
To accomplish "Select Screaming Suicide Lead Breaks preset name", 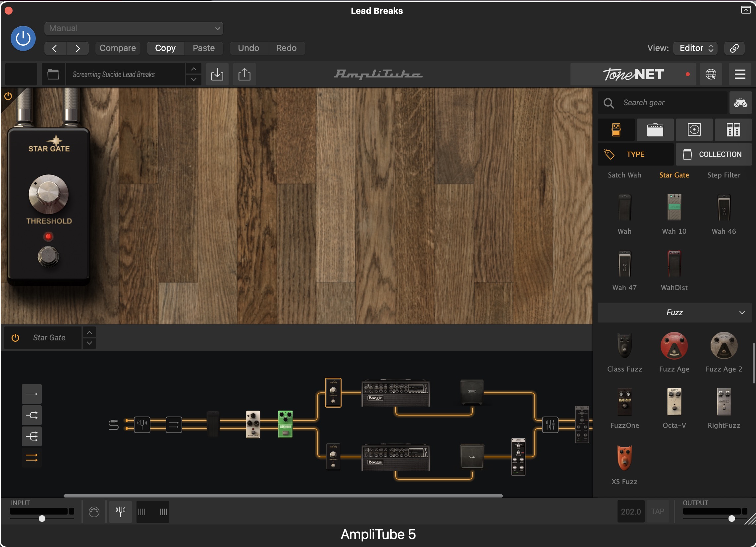I will pyautogui.click(x=125, y=74).
